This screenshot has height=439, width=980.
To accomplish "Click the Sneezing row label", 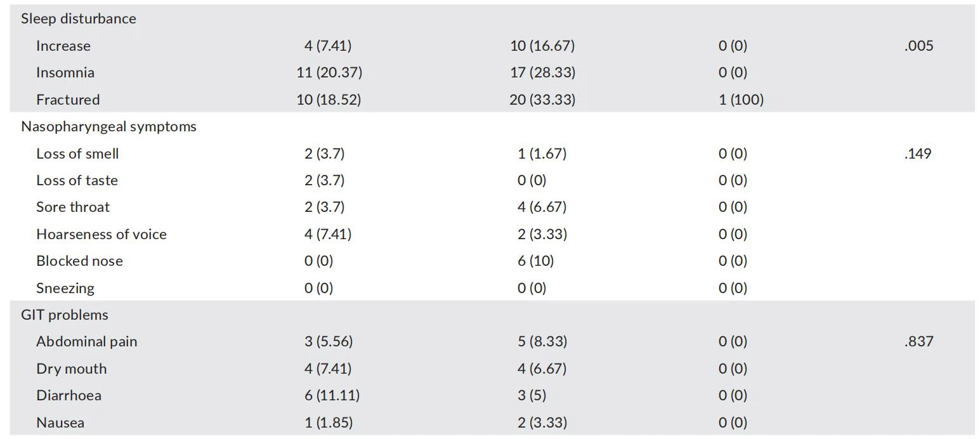I will pos(65,289).
